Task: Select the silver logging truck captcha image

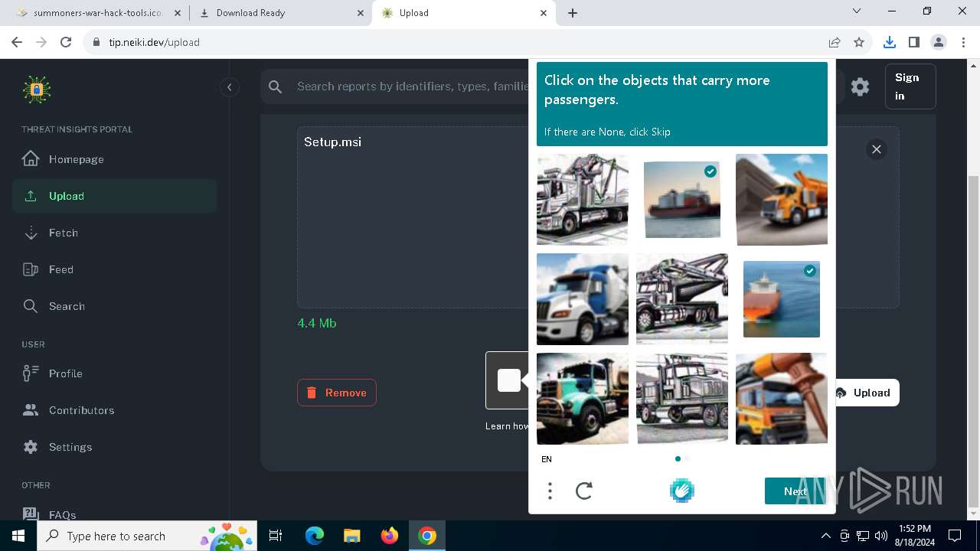Action: (583, 200)
